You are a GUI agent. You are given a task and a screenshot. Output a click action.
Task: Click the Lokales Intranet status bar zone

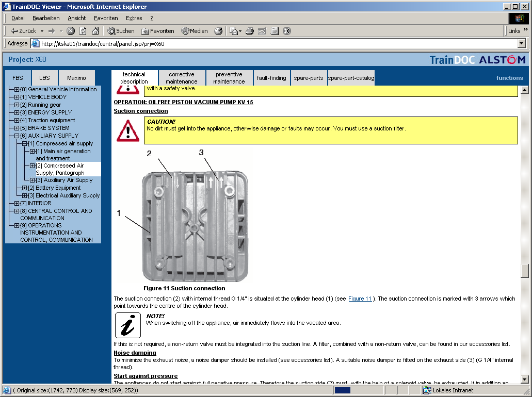point(448,390)
